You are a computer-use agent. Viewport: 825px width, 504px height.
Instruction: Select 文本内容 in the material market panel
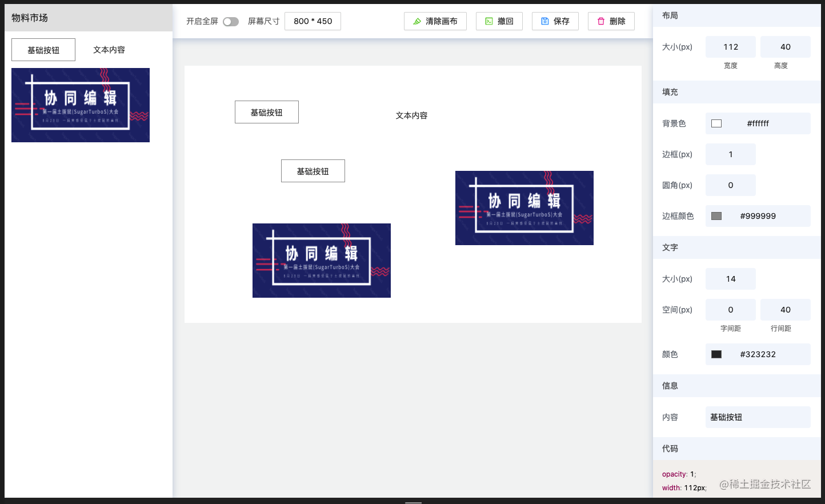point(109,50)
